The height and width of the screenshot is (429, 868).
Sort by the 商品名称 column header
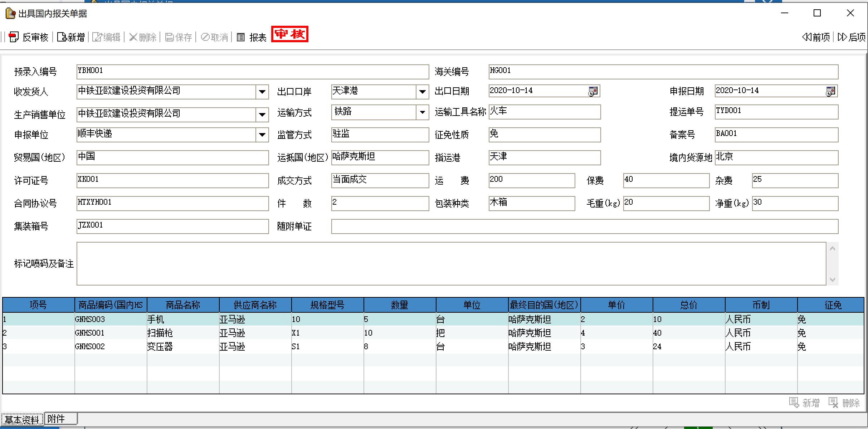tap(183, 305)
